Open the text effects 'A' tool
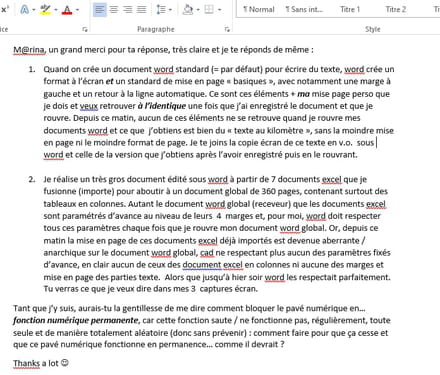 tap(24, 10)
